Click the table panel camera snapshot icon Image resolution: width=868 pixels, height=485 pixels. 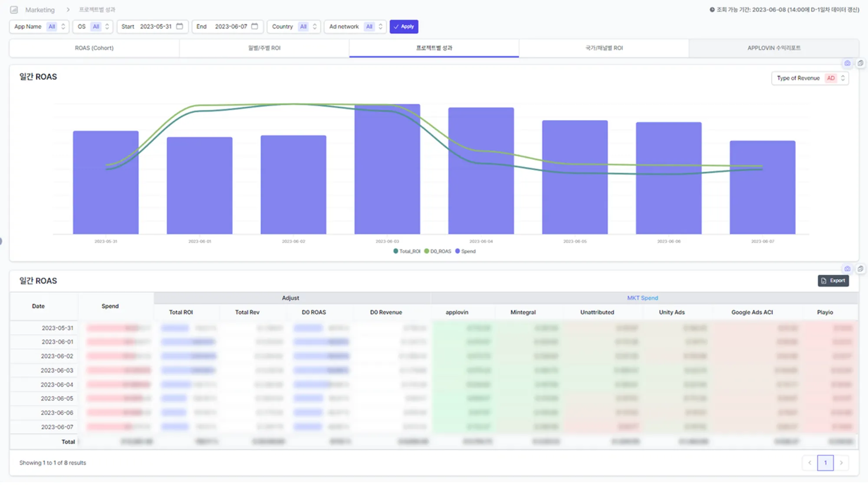pos(847,269)
